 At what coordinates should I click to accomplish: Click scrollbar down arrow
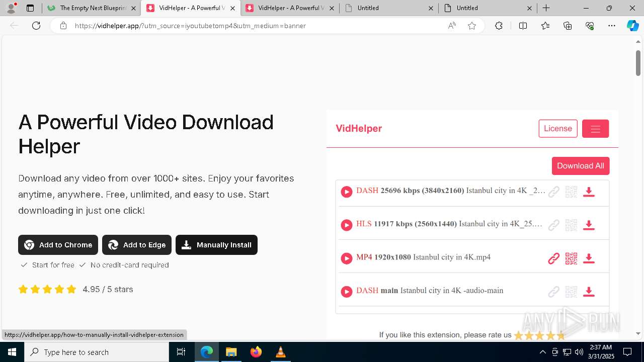[x=638, y=333]
